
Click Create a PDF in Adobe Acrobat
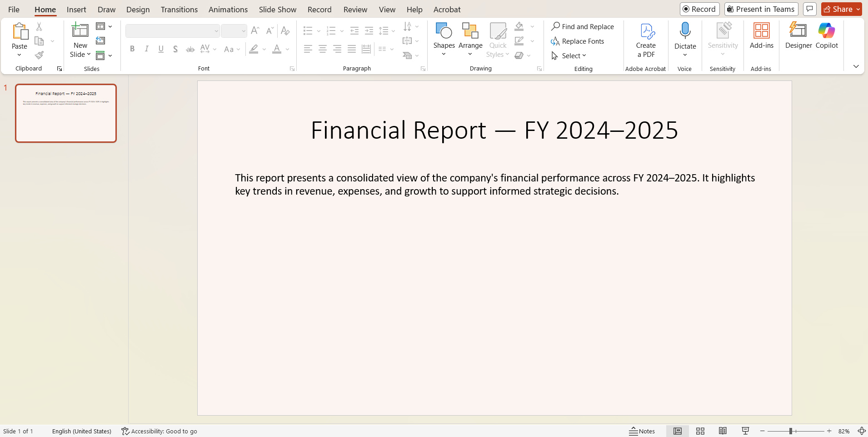(x=646, y=40)
